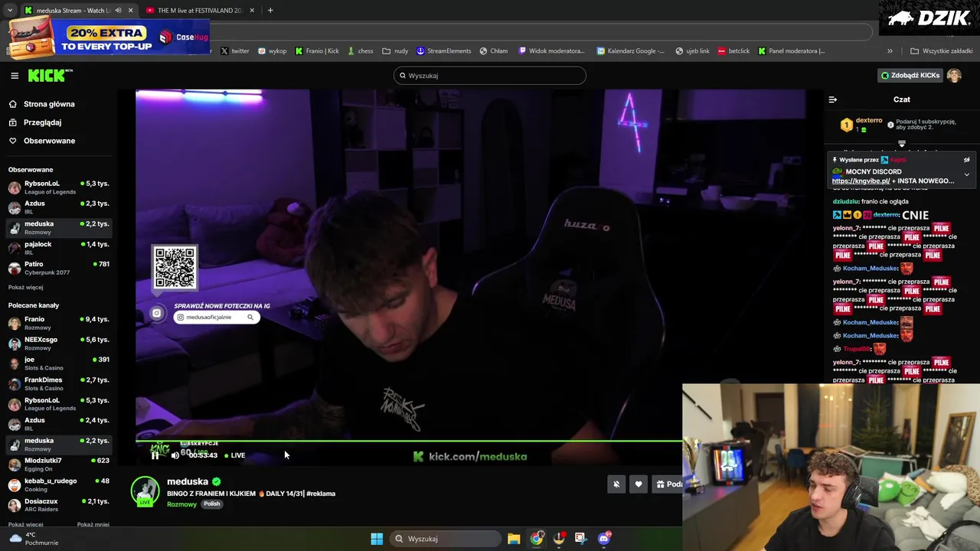
Task: Open FrankDimes channel
Action: (x=58, y=383)
